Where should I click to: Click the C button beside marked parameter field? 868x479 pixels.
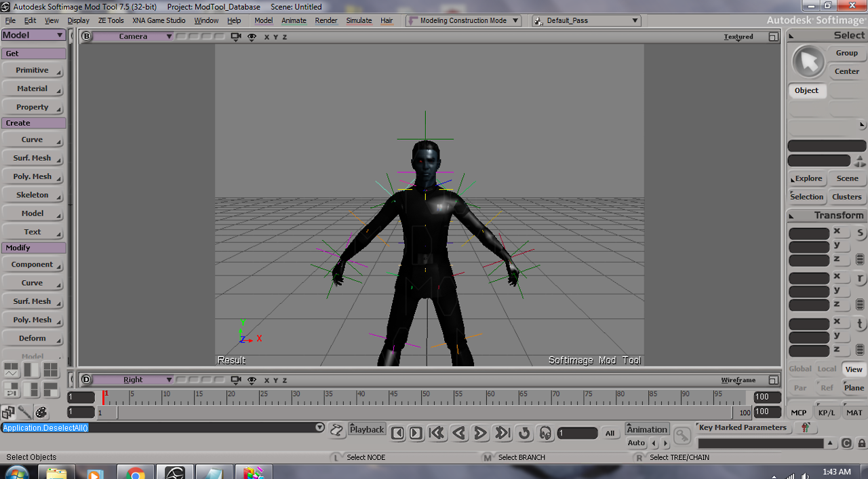(846, 444)
